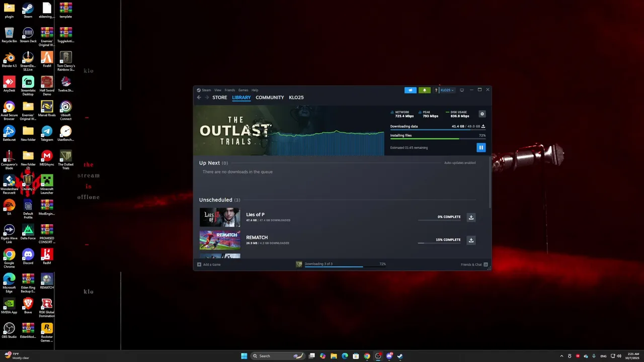Screen dimensions: 644x362
Task: Open the KLO25 profile tab
Action: pos(296,98)
